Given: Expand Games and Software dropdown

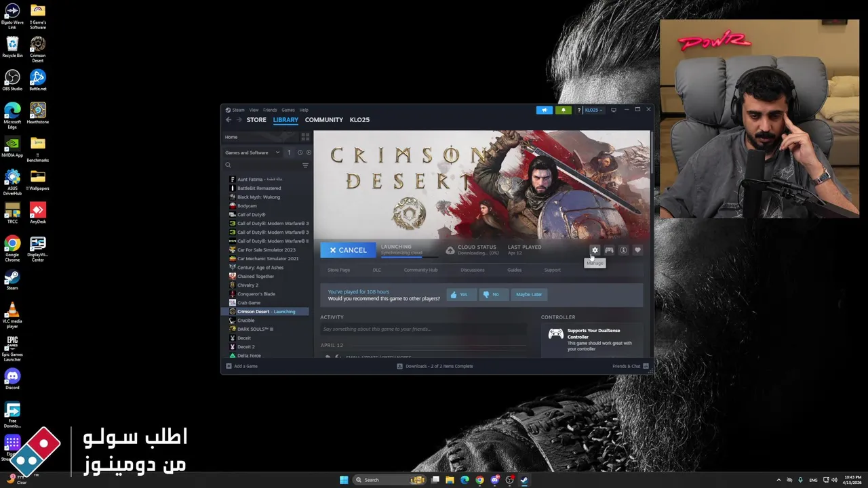Looking at the screenshot, I should (252, 152).
